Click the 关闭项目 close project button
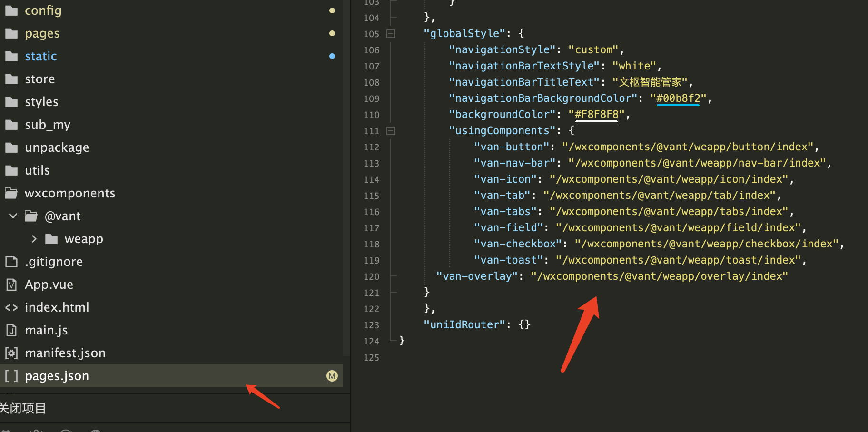This screenshot has height=432, width=868. coord(23,408)
